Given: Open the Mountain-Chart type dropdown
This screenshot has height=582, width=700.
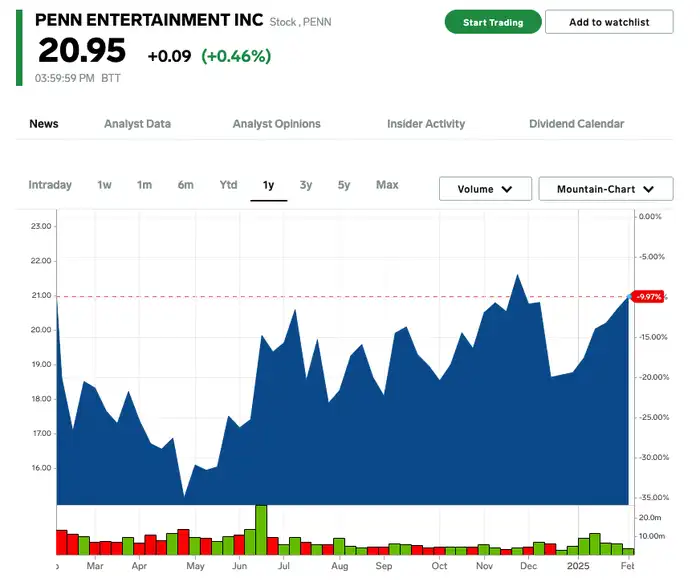Looking at the screenshot, I should [606, 189].
